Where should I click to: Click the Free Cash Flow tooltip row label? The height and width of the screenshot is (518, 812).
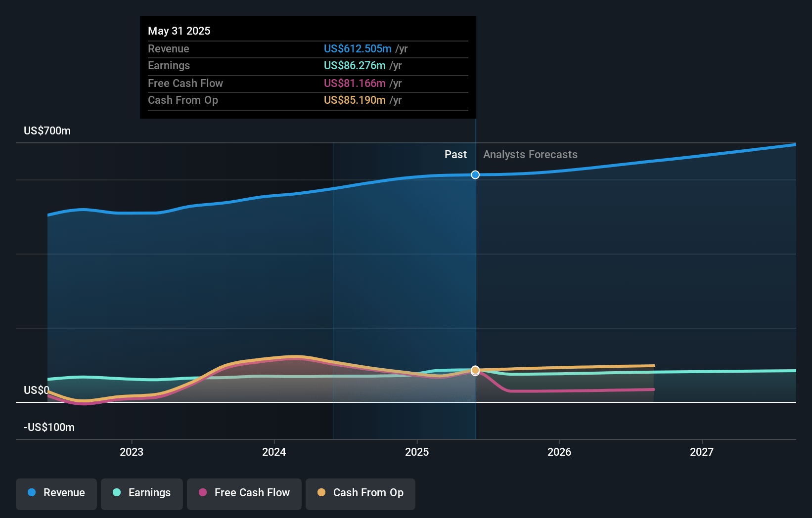tap(185, 84)
